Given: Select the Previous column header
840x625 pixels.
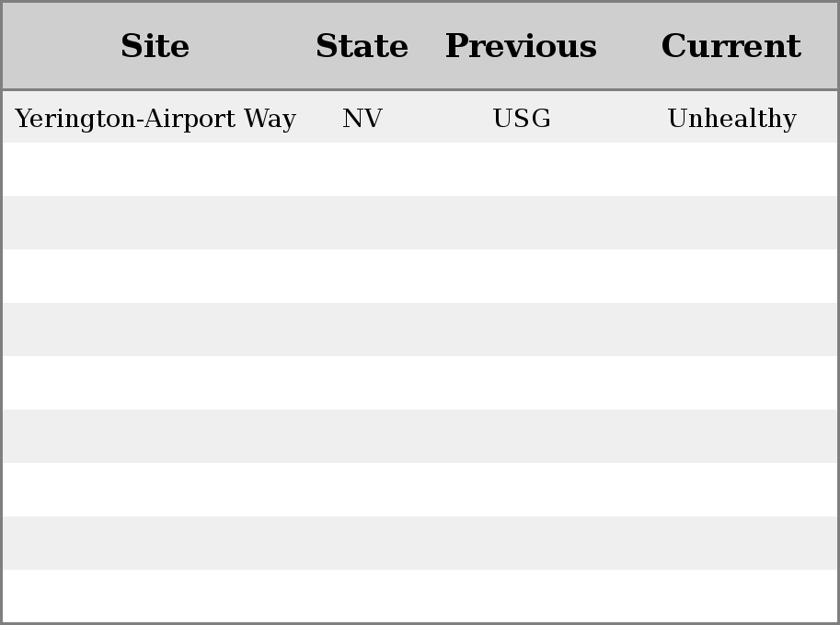Looking at the screenshot, I should 522,46.
